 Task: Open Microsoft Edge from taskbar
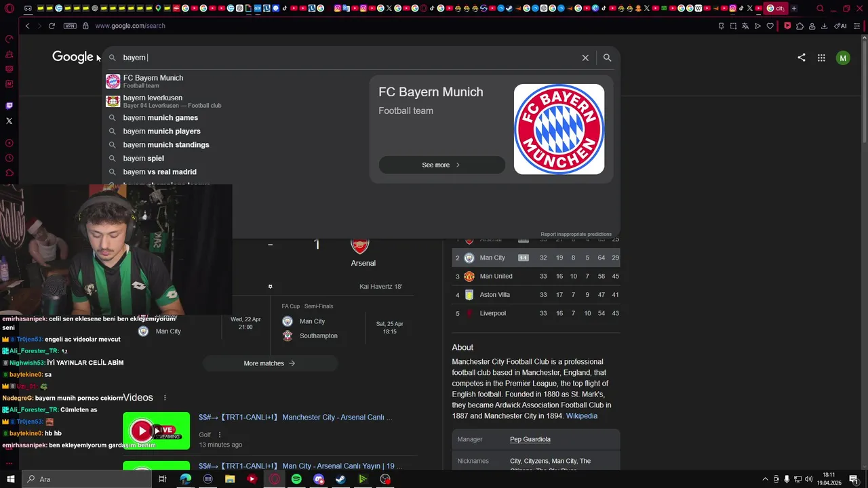[185, 479]
